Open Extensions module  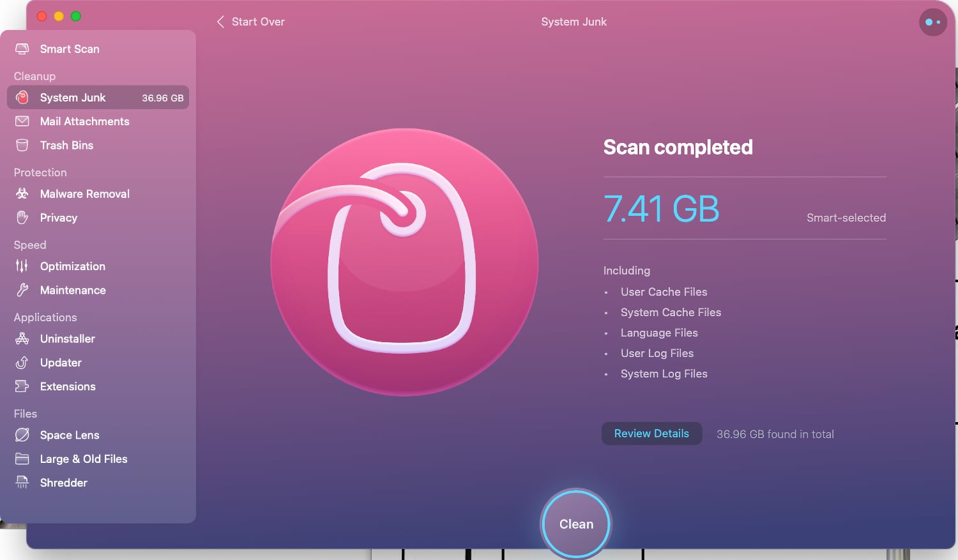[x=98, y=386]
